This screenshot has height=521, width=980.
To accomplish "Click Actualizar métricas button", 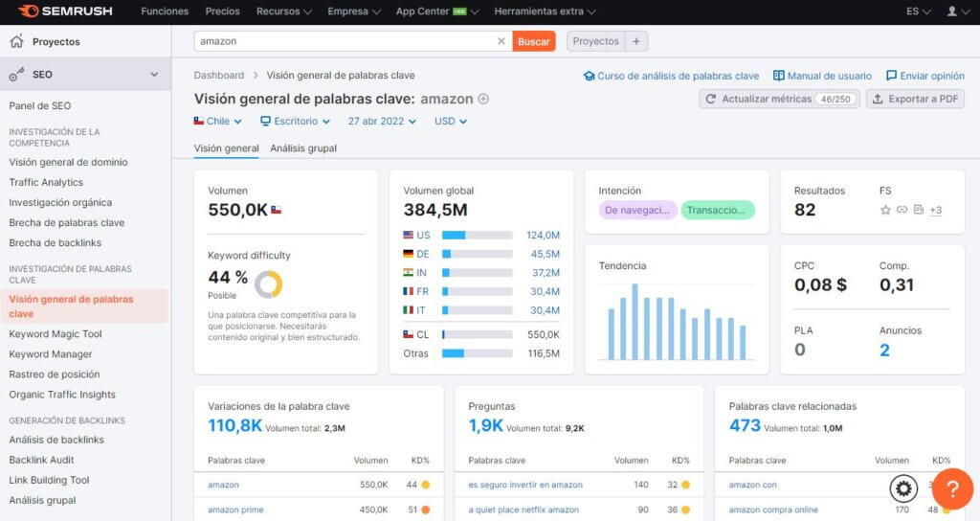I will 779,99.
